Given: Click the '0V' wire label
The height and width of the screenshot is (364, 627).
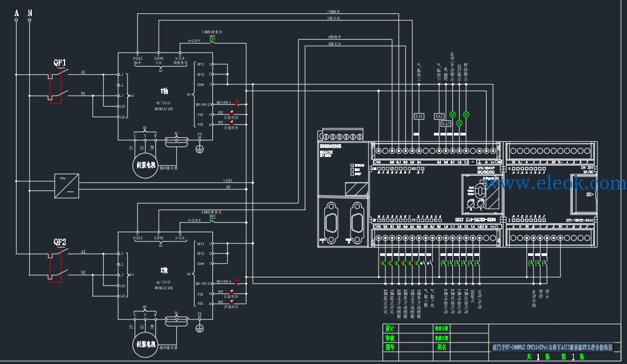Looking at the screenshot, I should (x=229, y=187).
